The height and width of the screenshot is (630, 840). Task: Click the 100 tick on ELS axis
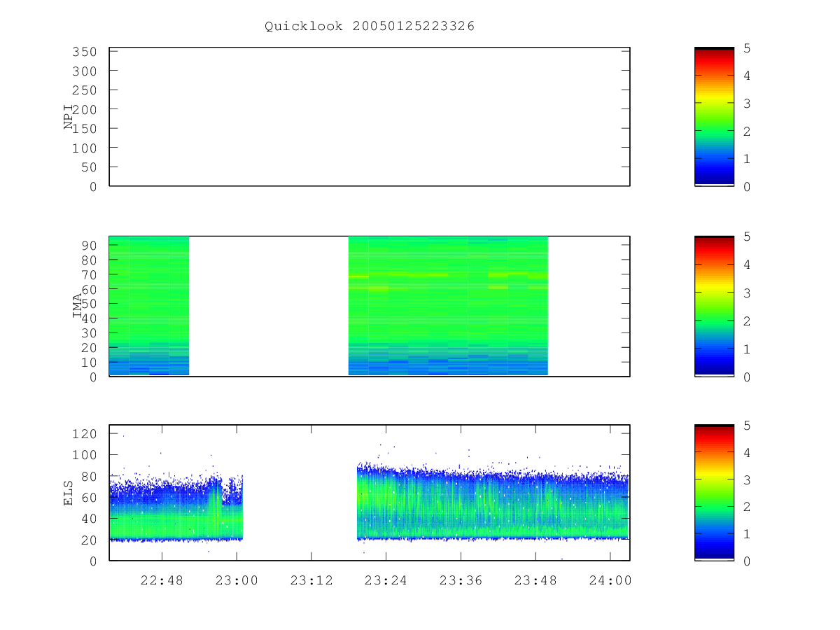point(85,455)
